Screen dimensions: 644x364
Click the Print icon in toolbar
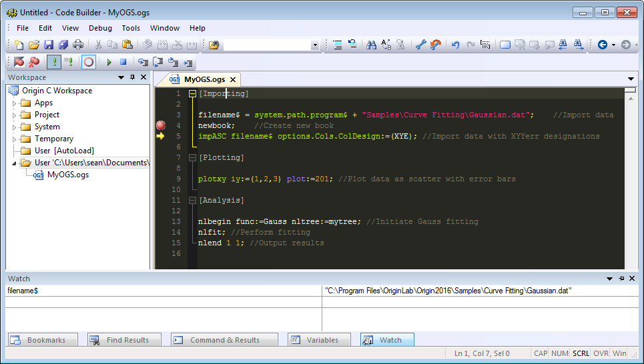click(x=78, y=45)
